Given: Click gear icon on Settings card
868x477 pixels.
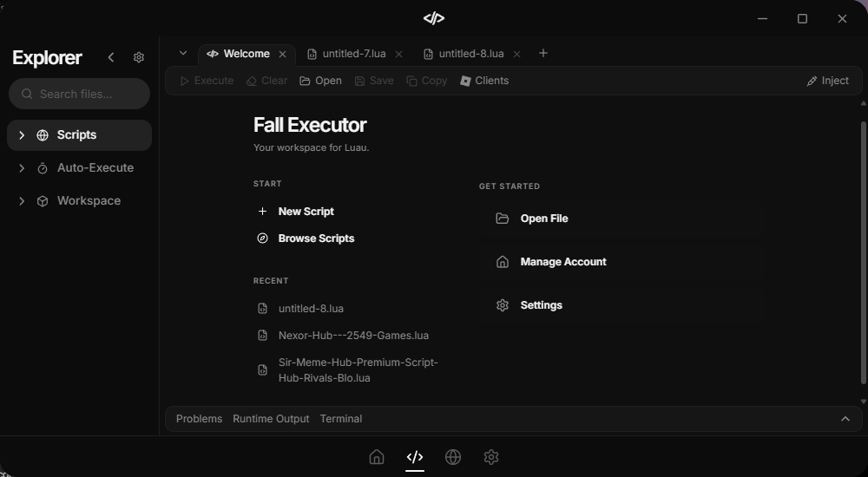Looking at the screenshot, I should [x=502, y=305].
